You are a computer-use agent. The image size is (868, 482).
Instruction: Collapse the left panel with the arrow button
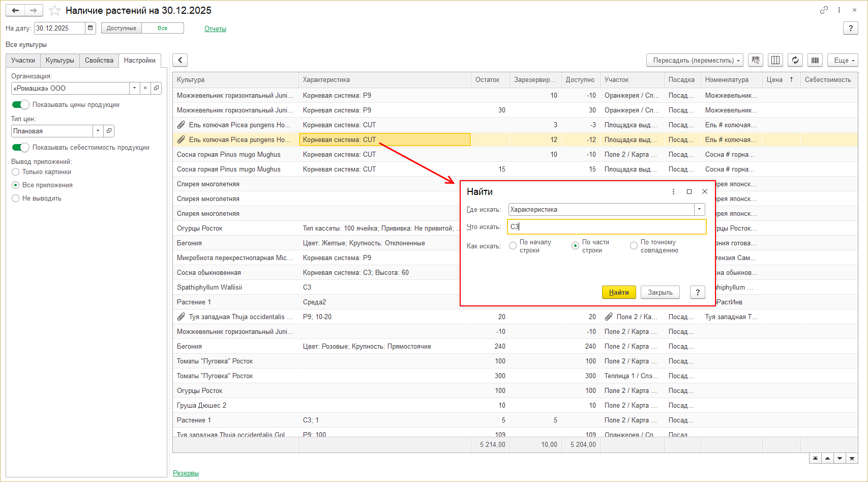click(x=180, y=60)
